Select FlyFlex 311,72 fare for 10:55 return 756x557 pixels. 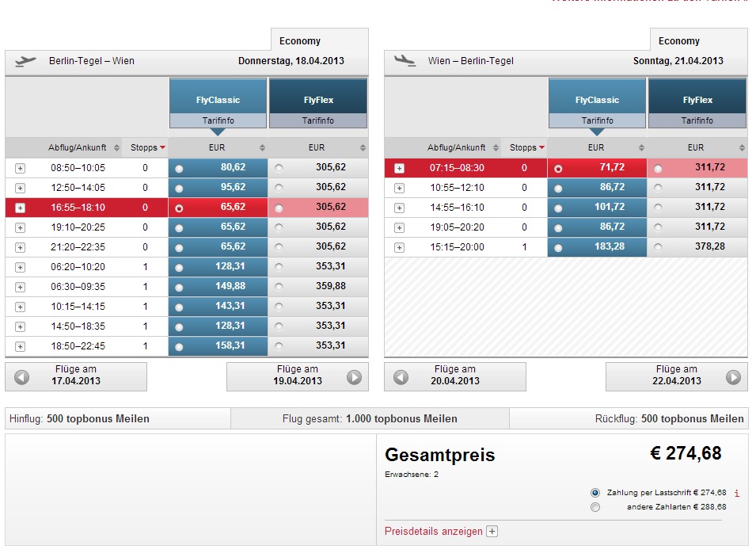(658, 188)
